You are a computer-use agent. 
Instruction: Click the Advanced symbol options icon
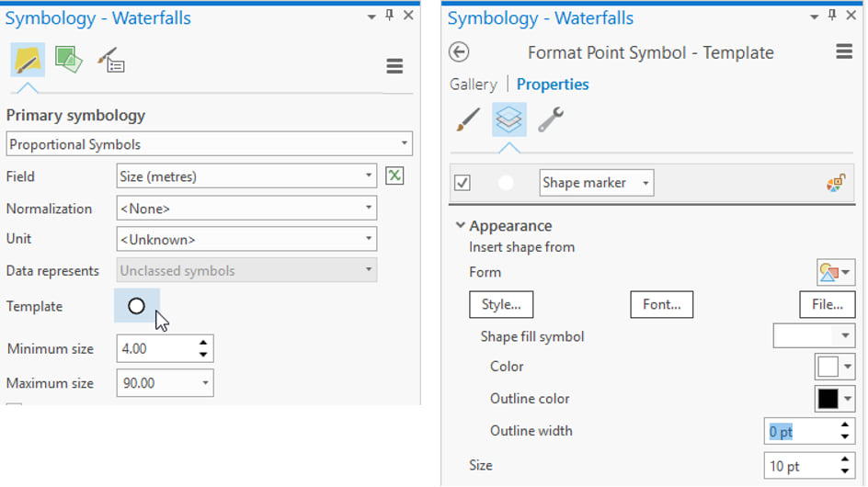pyautogui.click(x=110, y=61)
